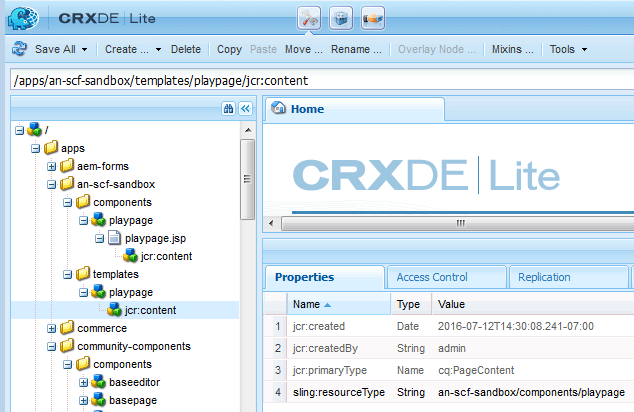This screenshot has width=634, height=412.
Task: Open the Mixins ... dialog
Action: pyautogui.click(x=512, y=49)
